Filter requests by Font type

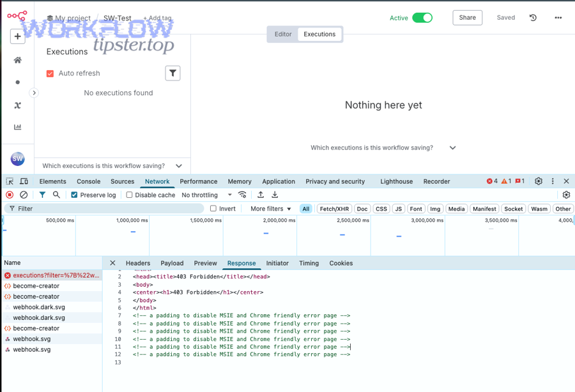pyautogui.click(x=416, y=209)
